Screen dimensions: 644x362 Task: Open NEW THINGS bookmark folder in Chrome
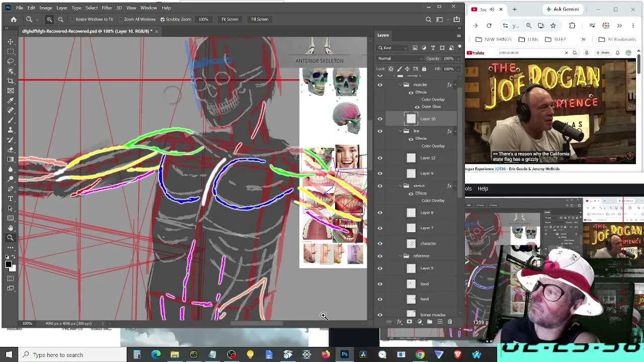coord(494,39)
